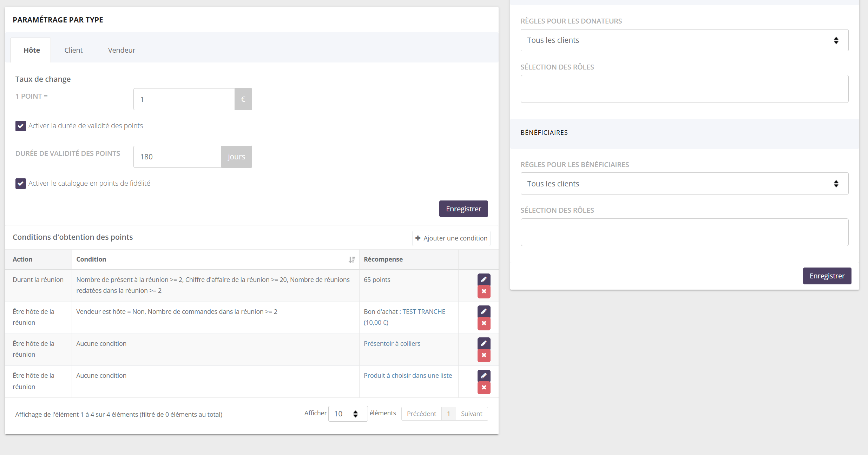
Task: Click 'Vendeur est hôte = Non' condition text
Action: pos(110,312)
